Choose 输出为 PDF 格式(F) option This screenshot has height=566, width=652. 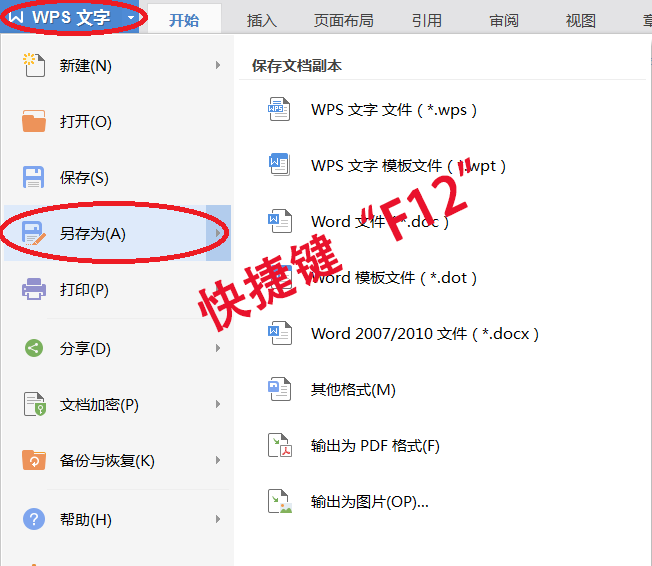pyautogui.click(x=375, y=445)
